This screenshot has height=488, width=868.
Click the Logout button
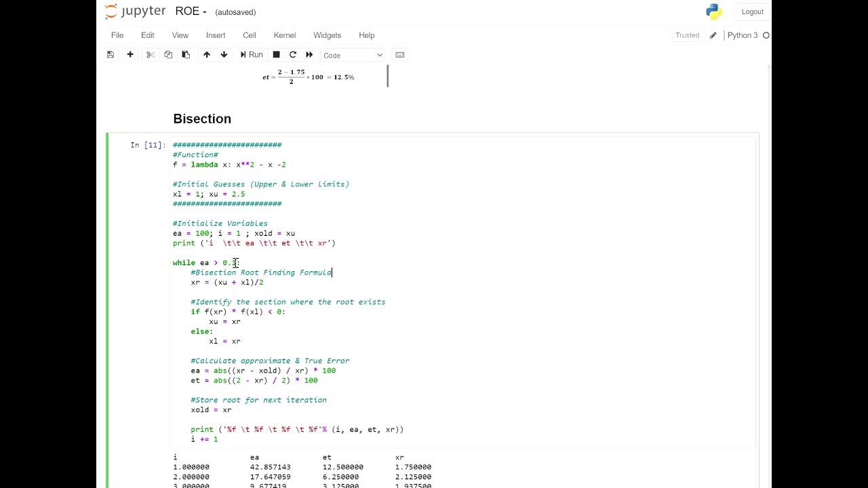click(x=753, y=12)
